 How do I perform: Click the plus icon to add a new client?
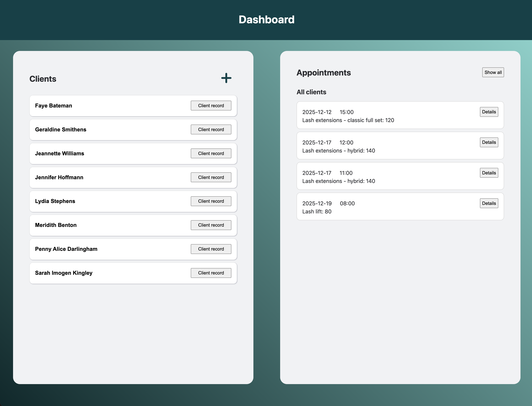click(x=226, y=78)
